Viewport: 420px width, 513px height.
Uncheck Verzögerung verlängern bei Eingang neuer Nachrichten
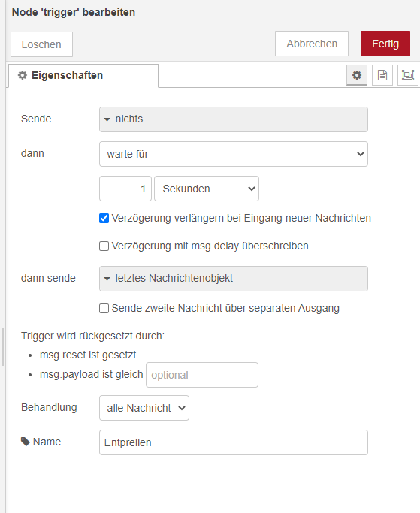pos(104,219)
